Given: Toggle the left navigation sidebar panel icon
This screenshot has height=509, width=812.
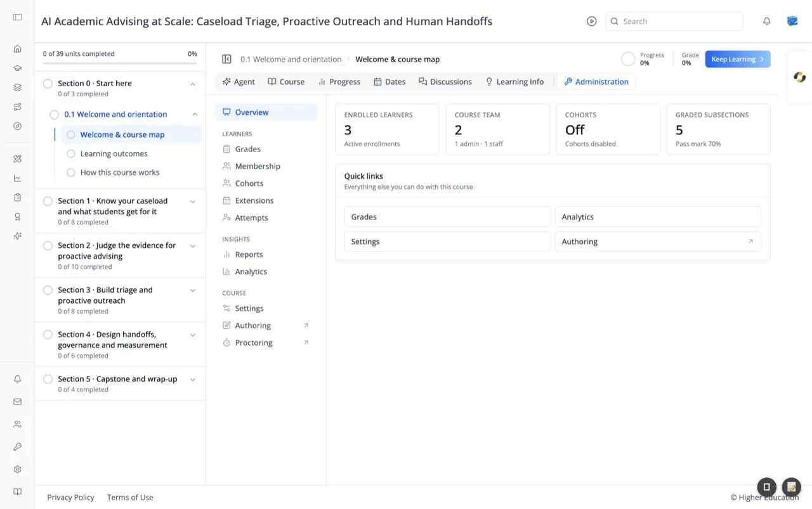Looking at the screenshot, I should [x=17, y=17].
